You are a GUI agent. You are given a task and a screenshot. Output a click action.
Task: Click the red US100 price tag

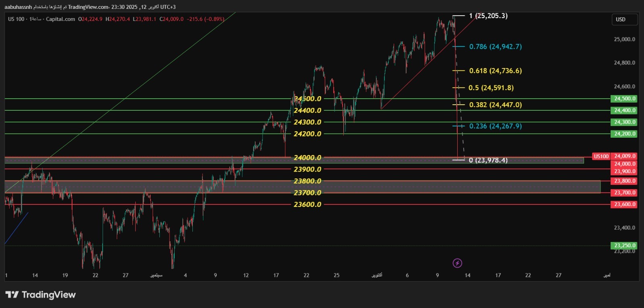click(601, 156)
